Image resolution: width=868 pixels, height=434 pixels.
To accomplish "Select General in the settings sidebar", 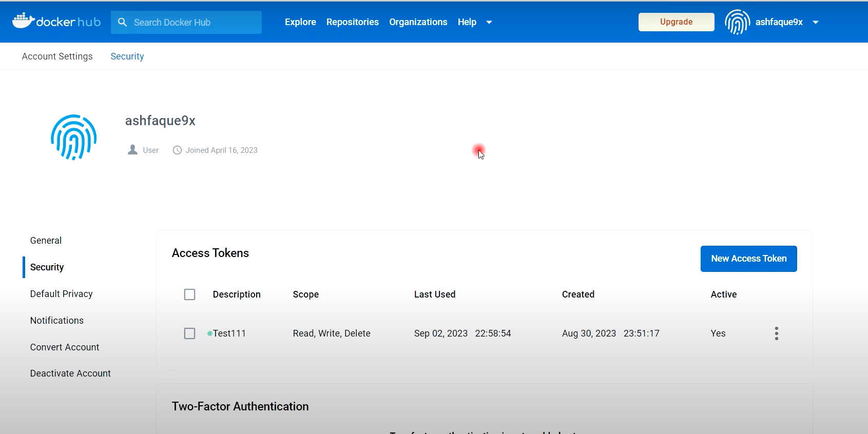I will (46, 241).
